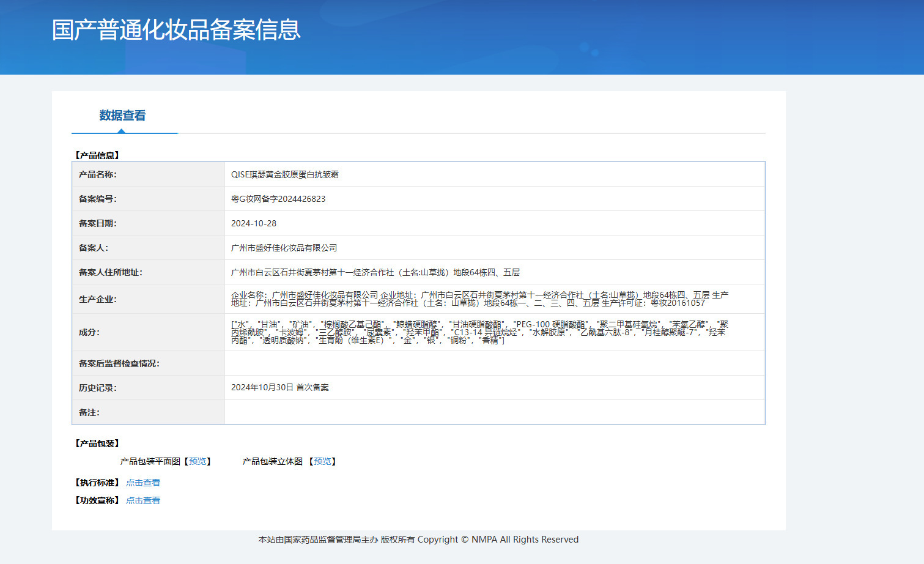Select the product name QISE琪瑟黄金胶原蛋白抗皱霜
The height and width of the screenshot is (564, 924).
pos(285,174)
